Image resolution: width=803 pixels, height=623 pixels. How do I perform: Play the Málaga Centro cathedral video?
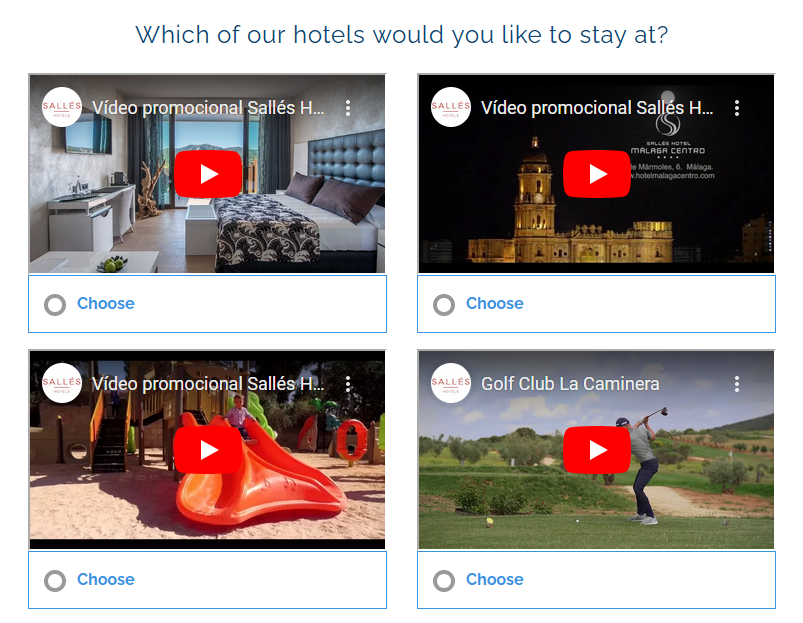tap(597, 174)
